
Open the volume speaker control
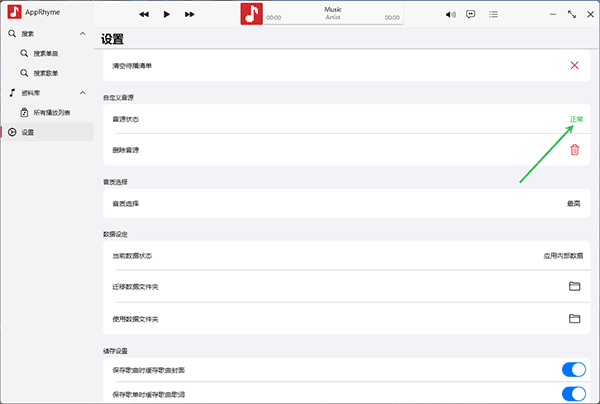(450, 15)
